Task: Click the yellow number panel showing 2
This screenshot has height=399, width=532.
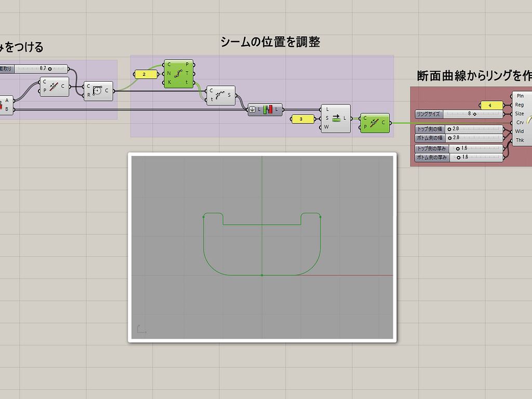Action: point(146,74)
